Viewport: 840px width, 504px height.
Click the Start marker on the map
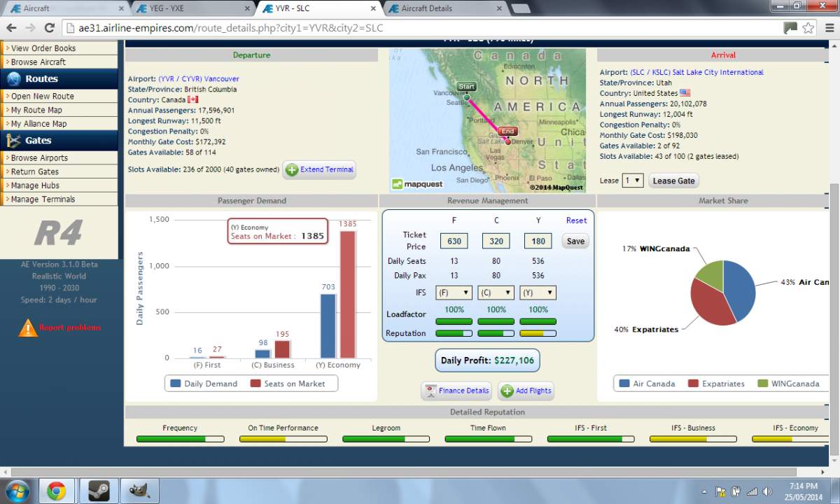tap(466, 87)
